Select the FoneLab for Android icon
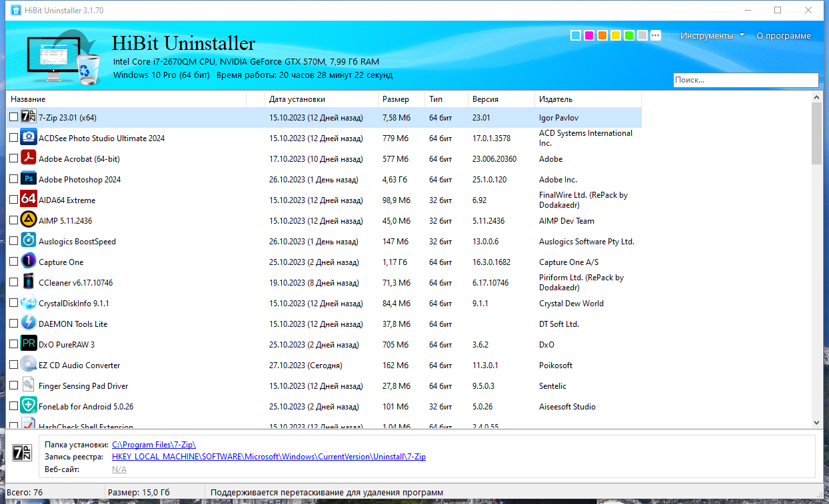The height and width of the screenshot is (504, 829). click(x=29, y=406)
